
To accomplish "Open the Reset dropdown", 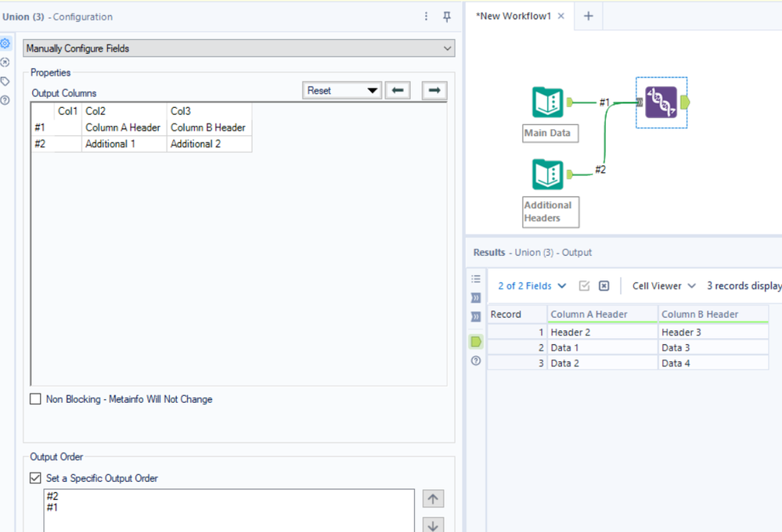I will [x=342, y=90].
